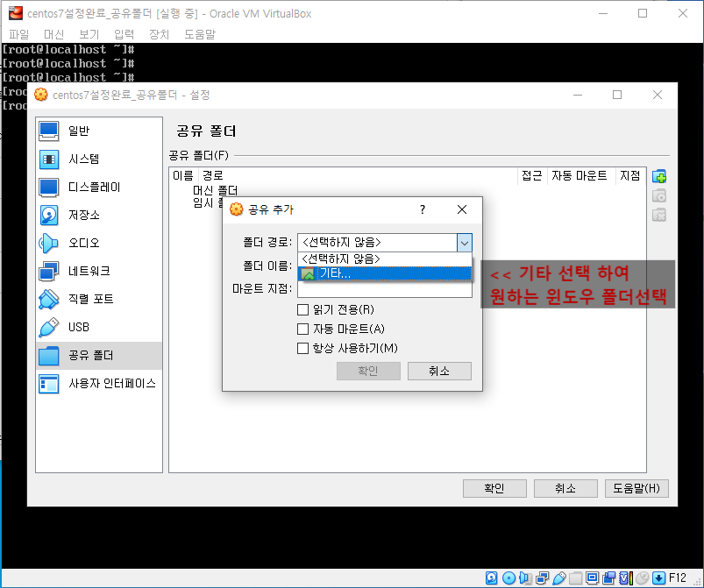Open the 장치 menu

tap(159, 34)
